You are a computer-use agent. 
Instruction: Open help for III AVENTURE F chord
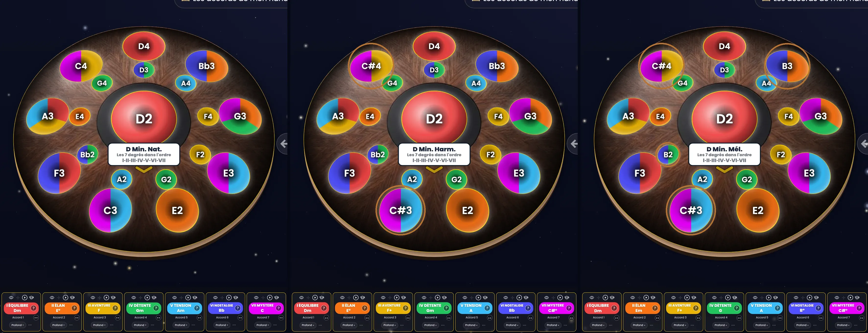pos(115,308)
